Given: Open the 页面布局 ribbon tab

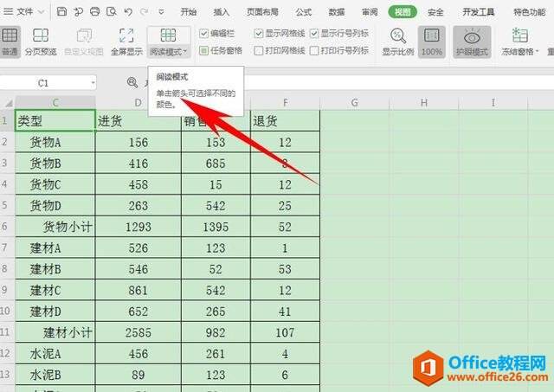Looking at the screenshot, I should pyautogui.click(x=262, y=12).
